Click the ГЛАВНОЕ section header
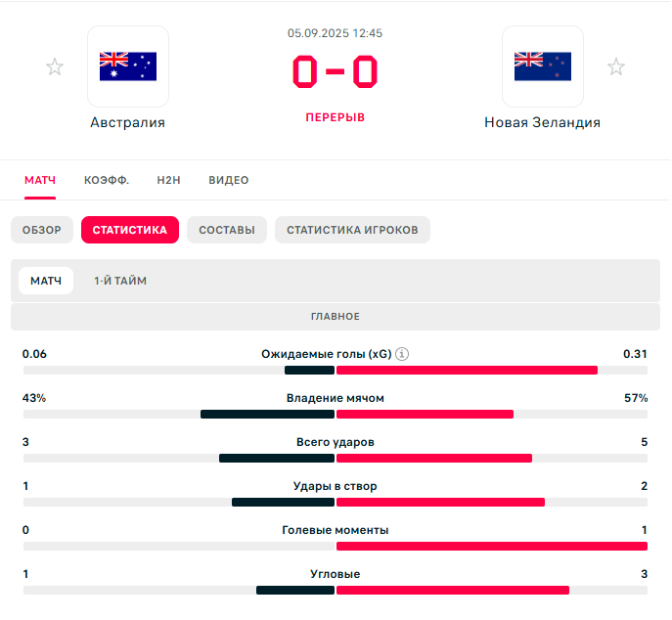This screenshot has height=620, width=672. [x=336, y=316]
